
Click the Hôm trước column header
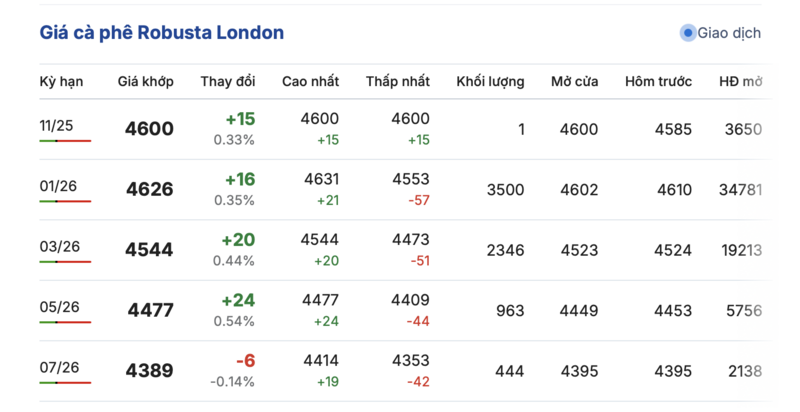point(659,81)
